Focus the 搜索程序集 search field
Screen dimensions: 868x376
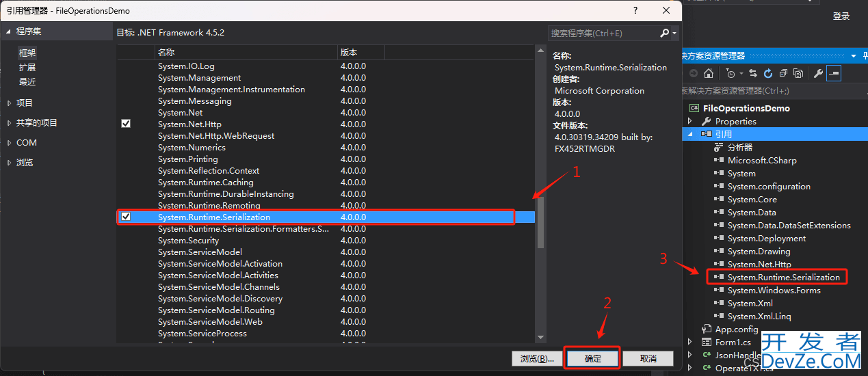[x=603, y=33]
